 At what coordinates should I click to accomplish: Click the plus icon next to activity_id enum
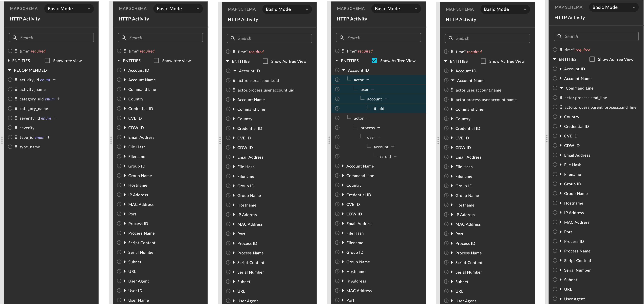(x=54, y=80)
